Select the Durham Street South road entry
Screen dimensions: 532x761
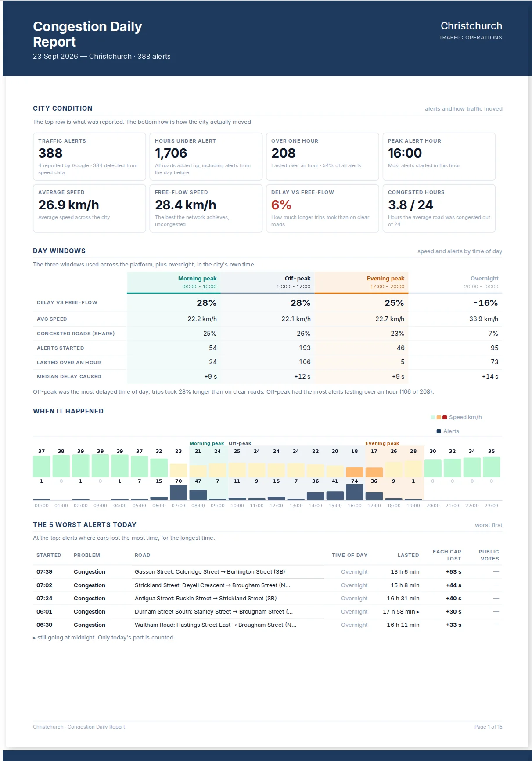click(x=214, y=612)
